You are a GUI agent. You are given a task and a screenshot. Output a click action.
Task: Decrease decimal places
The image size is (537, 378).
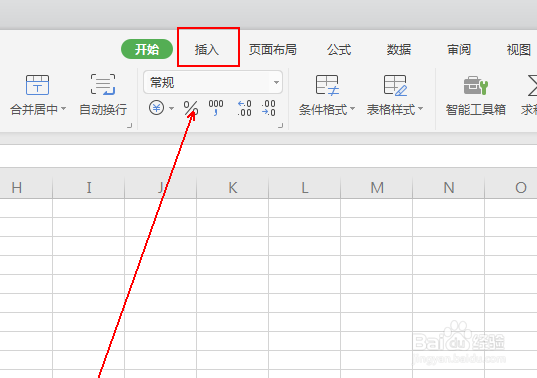click(x=268, y=108)
